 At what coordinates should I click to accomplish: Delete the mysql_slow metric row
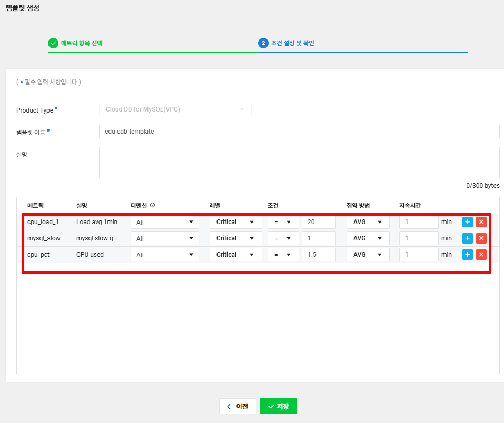(x=481, y=238)
